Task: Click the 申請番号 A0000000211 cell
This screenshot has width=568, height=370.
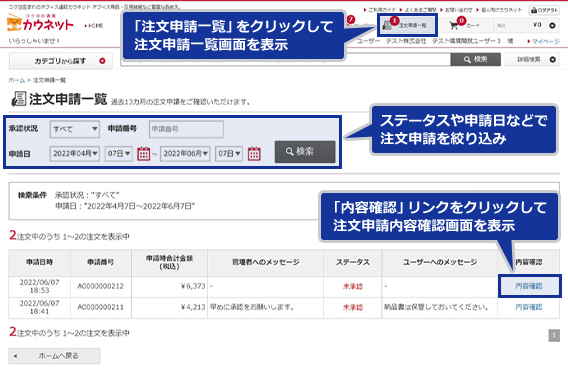Action: point(101,307)
